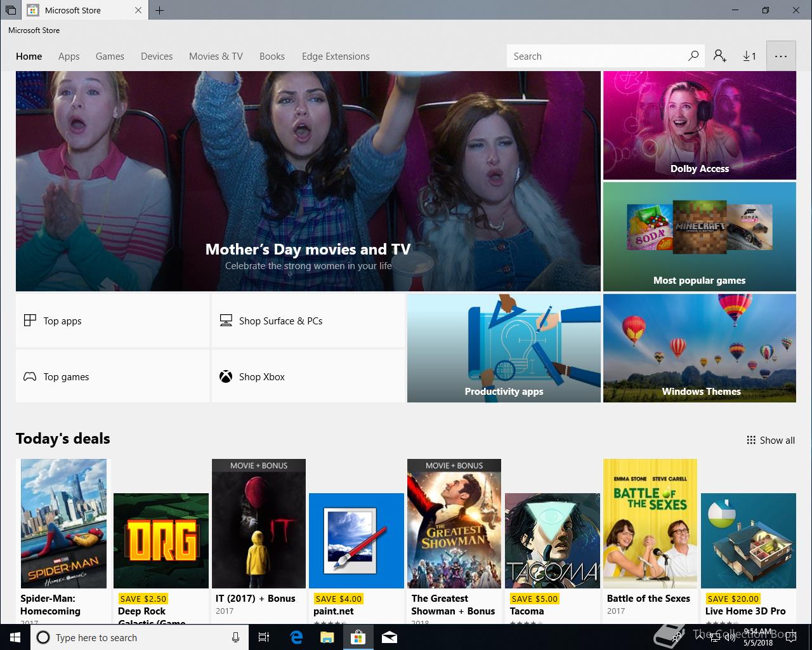Open the Dolby Access tile

pyautogui.click(x=700, y=125)
